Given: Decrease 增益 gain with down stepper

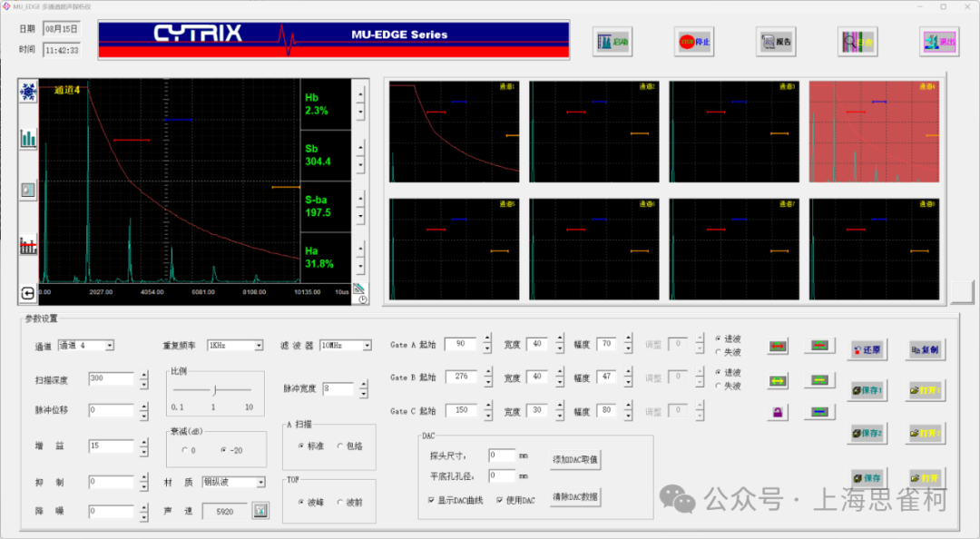Looking at the screenshot, I should 143,452.
